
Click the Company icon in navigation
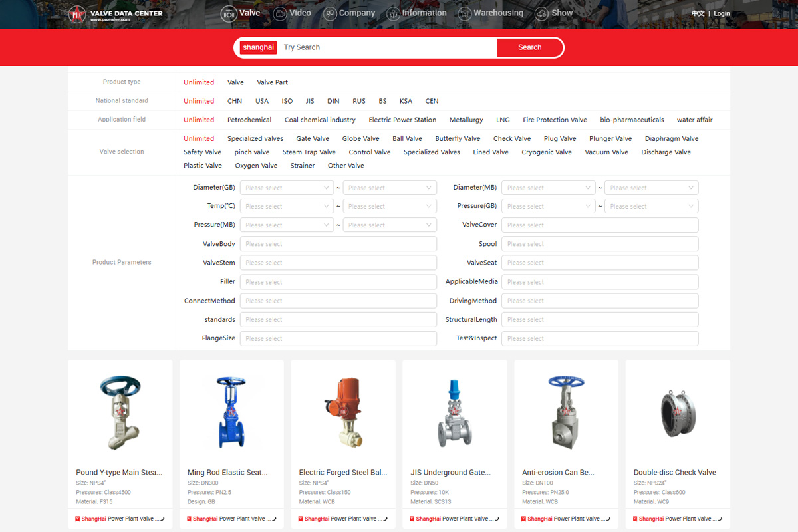[330, 13]
